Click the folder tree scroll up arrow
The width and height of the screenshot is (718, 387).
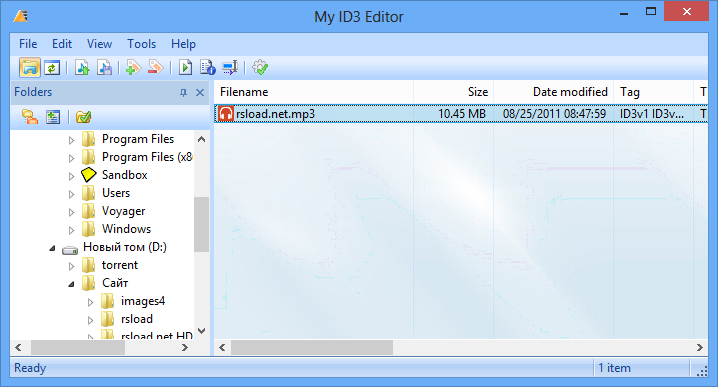click(201, 139)
